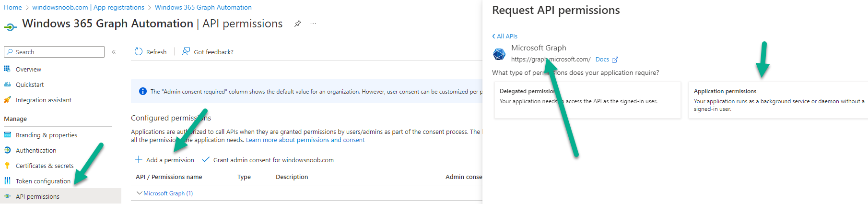This screenshot has height=204, width=868.
Task: Open the more options ellipsis menu
Action: coord(313,24)
